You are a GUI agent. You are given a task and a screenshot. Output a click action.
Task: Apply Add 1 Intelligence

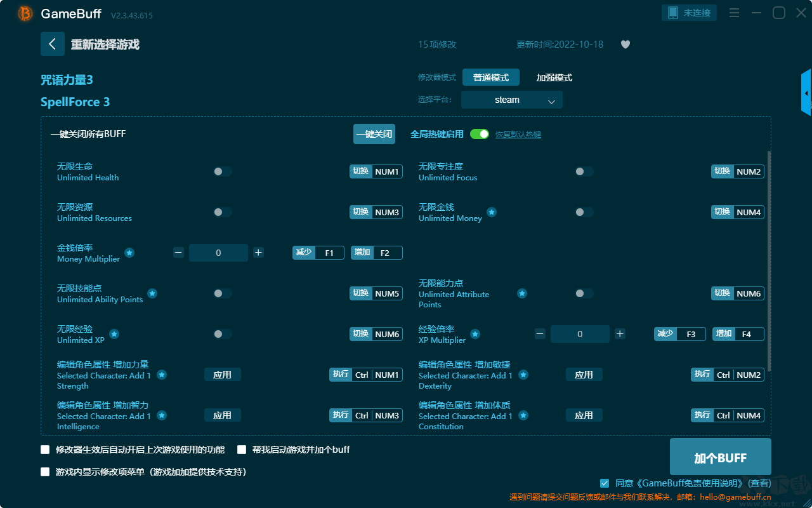click(223, 415)
